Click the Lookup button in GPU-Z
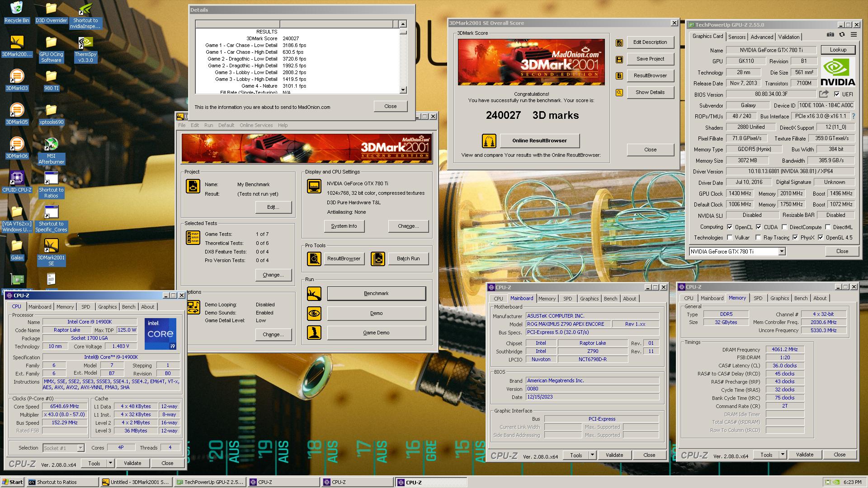 (x=838, y=50)
